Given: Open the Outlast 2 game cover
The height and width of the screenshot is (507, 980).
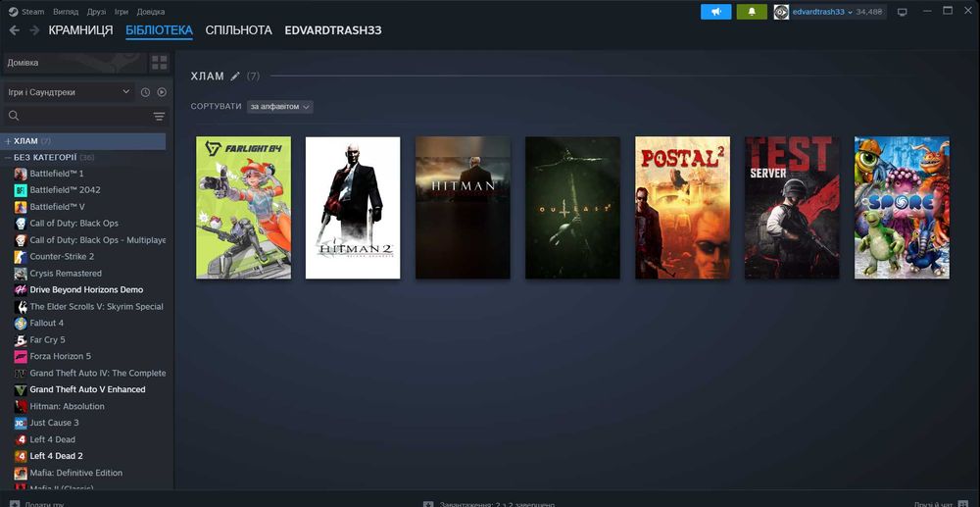Looking at the screenshot, I should pos(572,208).
